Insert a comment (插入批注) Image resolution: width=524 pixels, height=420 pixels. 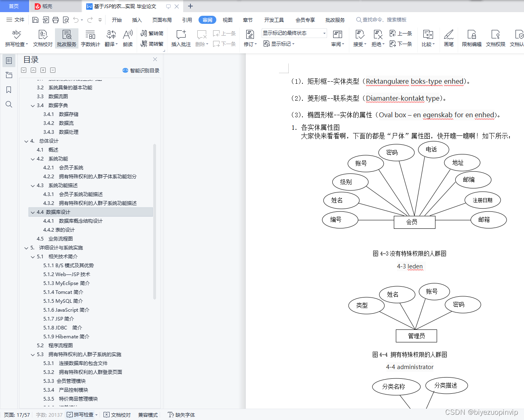(x=181, y=38)
